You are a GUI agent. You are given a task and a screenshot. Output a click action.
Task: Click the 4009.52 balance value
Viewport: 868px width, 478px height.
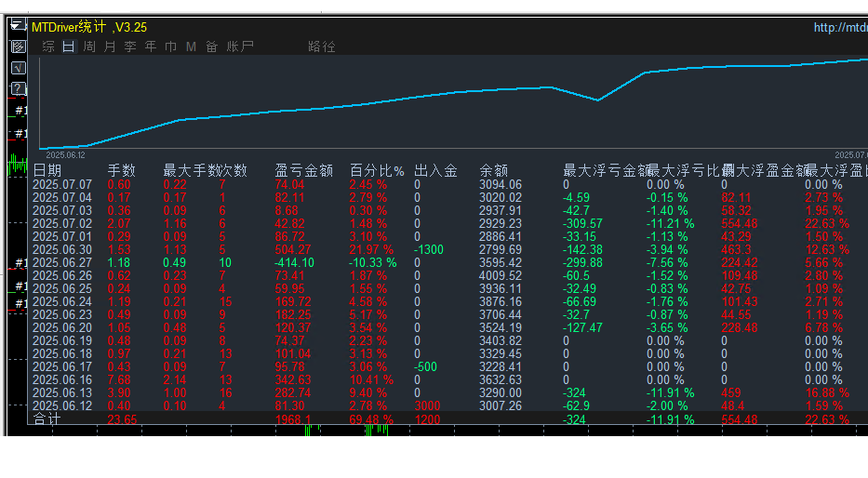click(x=501, y=275)
